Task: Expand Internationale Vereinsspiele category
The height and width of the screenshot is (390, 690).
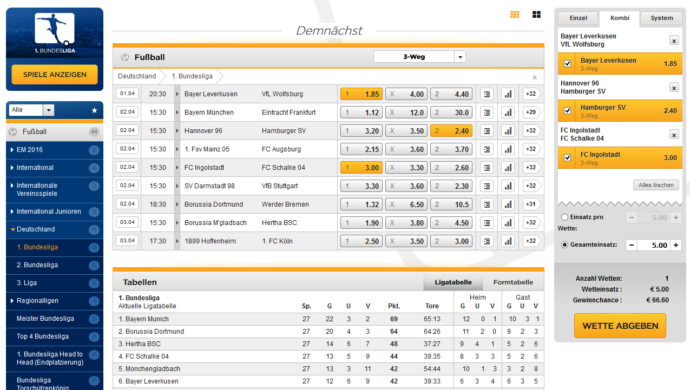Action: coord(55,190)
